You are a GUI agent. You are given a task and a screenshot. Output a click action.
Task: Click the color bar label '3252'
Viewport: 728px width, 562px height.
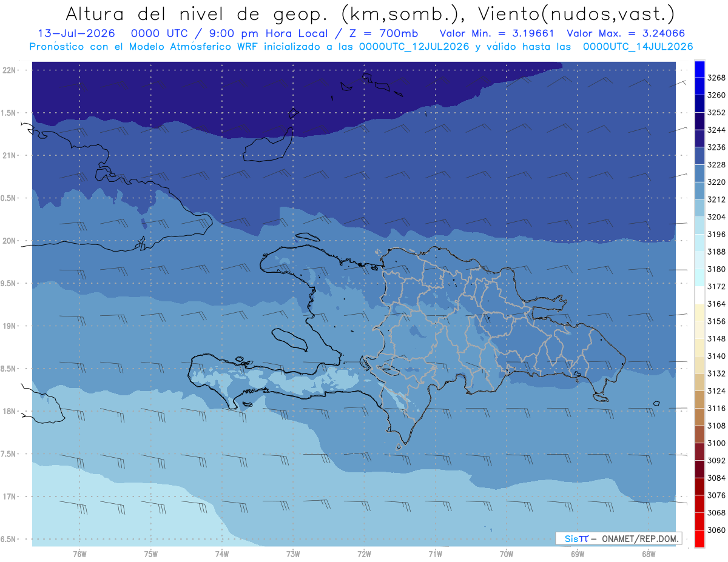point(716,112)
